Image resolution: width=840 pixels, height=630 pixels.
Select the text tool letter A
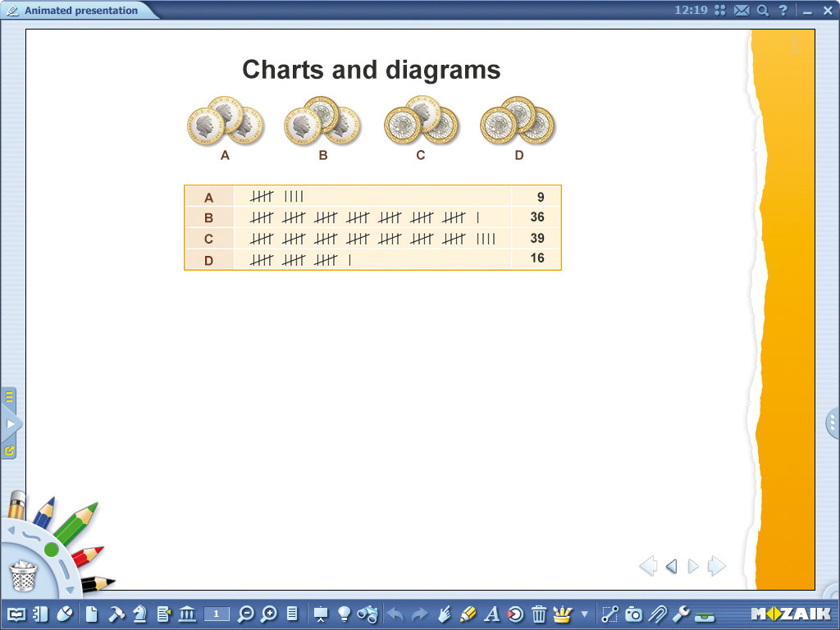point(492,614)
